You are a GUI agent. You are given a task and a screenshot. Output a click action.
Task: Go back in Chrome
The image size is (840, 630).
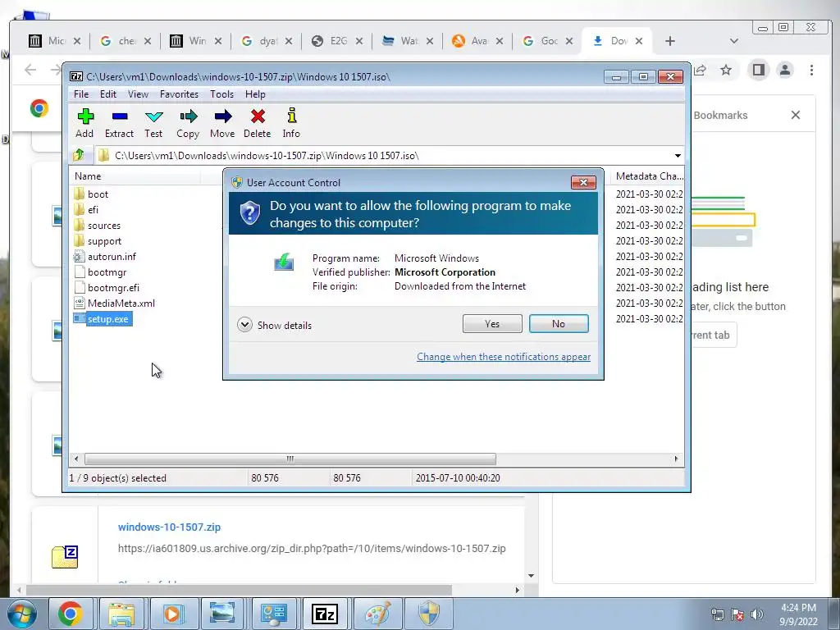[30, 71]
